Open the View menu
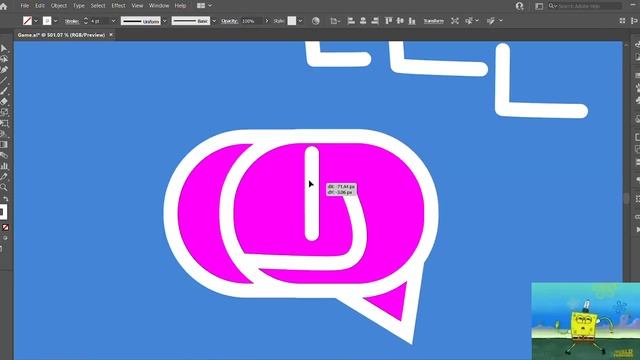This screenshot has width=640, height=360. tap(138, 6)
